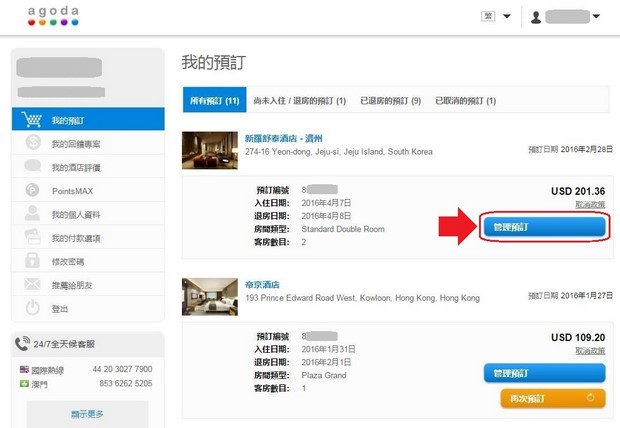Image resolution: width=620 pixels, height=428 pixels.
Task: Click the booking date 2016年1月27日
Action: (587, 295)
